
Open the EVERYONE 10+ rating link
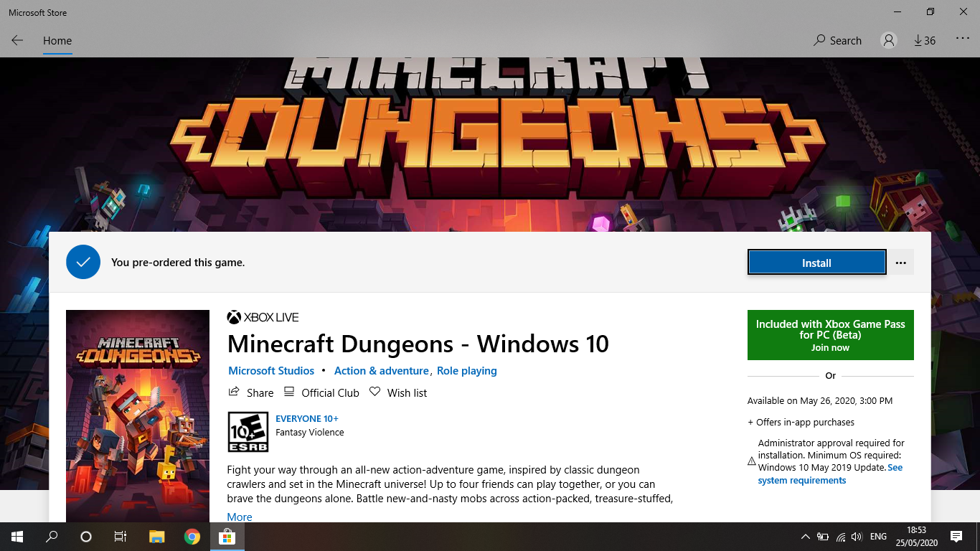(x=307, y=418)
